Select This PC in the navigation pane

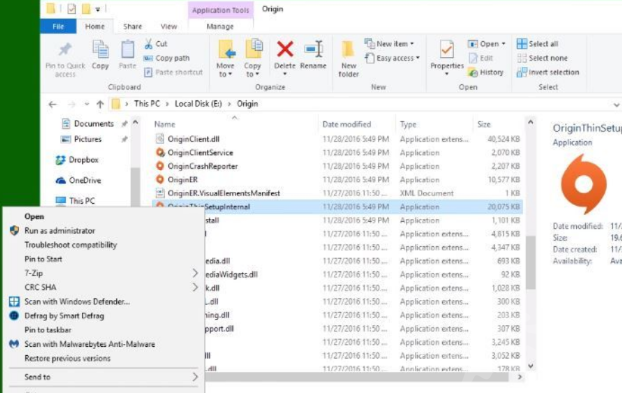pos(76,201)
